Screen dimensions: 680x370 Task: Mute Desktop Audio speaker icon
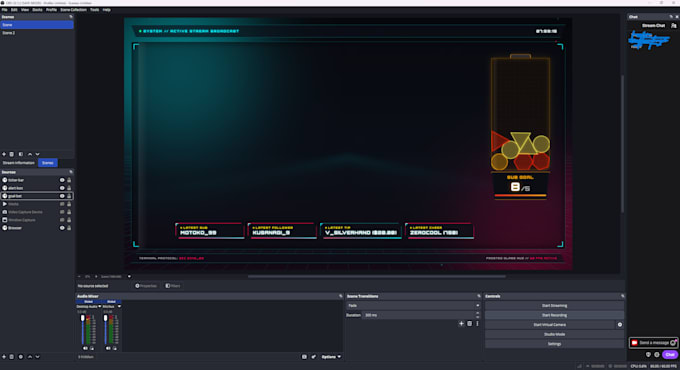[x=85, y=348]
